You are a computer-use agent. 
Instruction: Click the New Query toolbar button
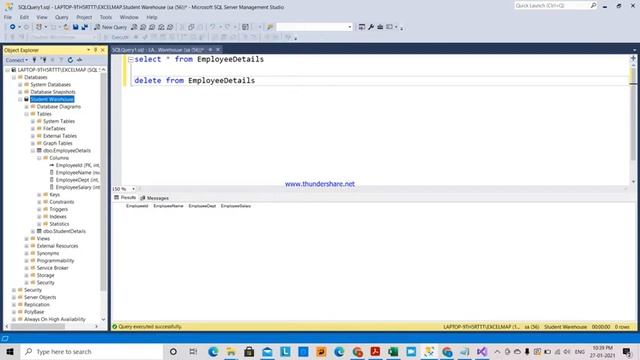111,27
